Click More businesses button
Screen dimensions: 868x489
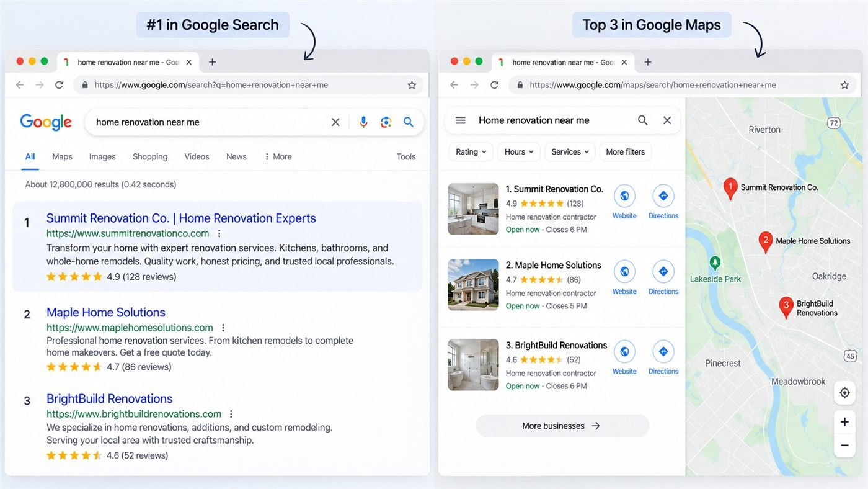coord(562,426)
